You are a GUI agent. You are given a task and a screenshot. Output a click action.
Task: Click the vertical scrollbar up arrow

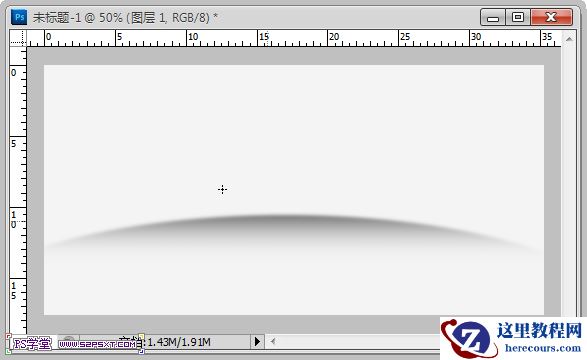[569, 39]
